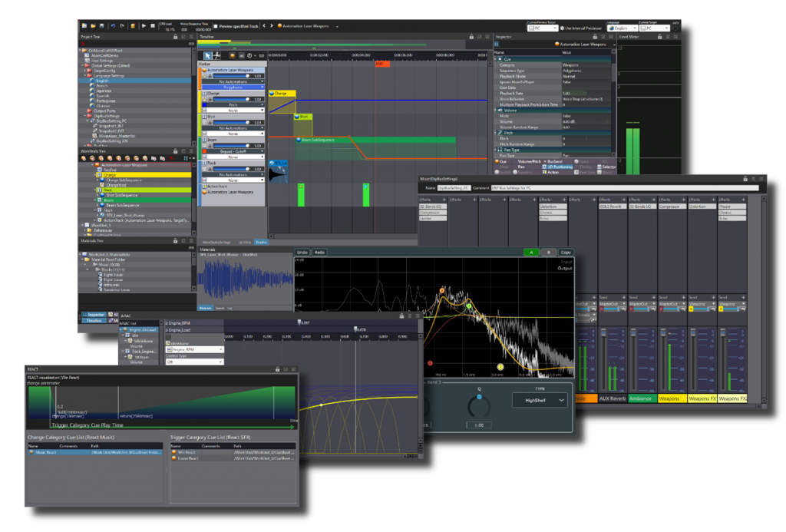Select the scissors cut tool in Timeline
The height and width of the screenshot is (532, 786).
click(x=217, y=55)
